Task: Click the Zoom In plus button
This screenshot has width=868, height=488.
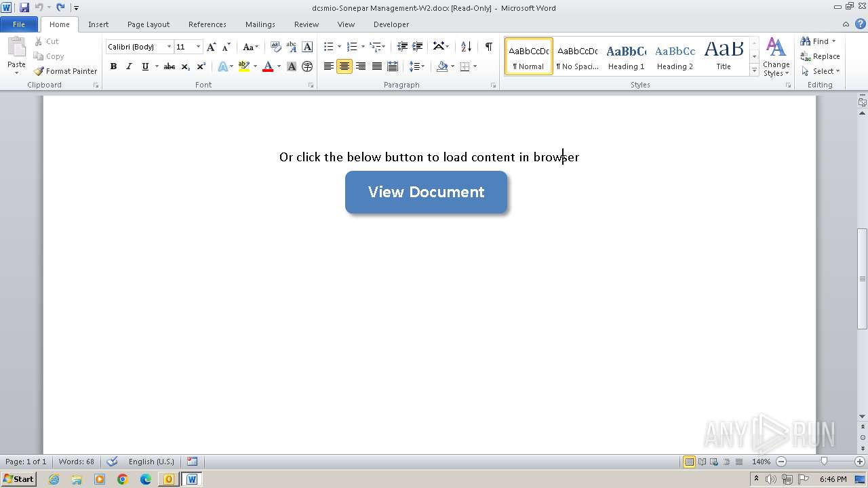Action: pyautogui.click(x=861, y=462)
